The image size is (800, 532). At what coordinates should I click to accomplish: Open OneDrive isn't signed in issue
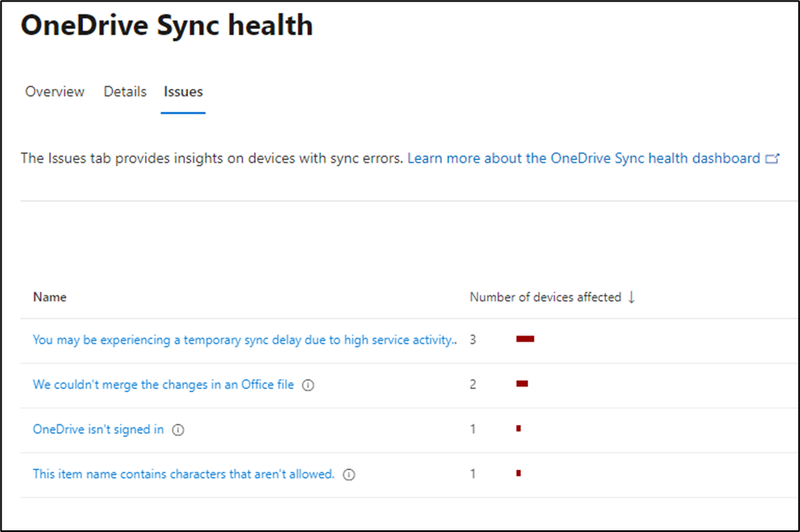[98, 429]
